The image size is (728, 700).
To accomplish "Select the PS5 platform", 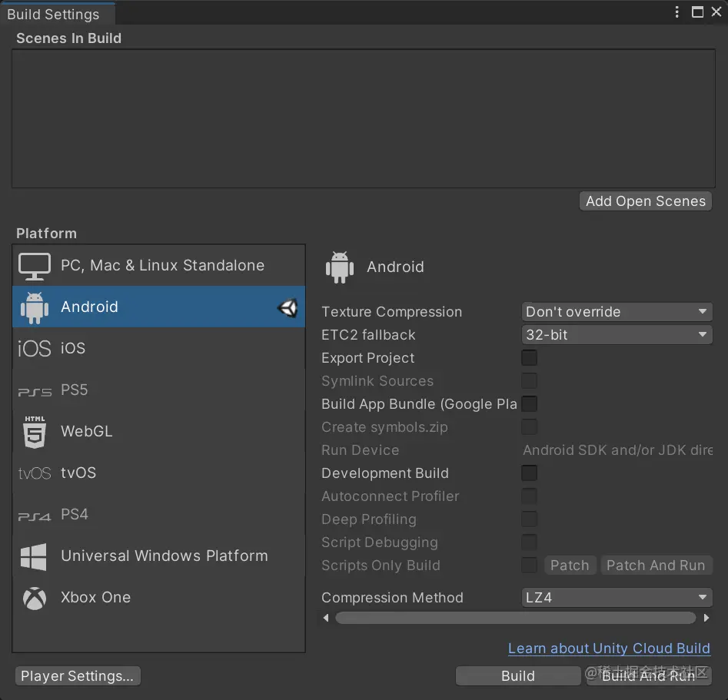I will [x=159, y=390].
